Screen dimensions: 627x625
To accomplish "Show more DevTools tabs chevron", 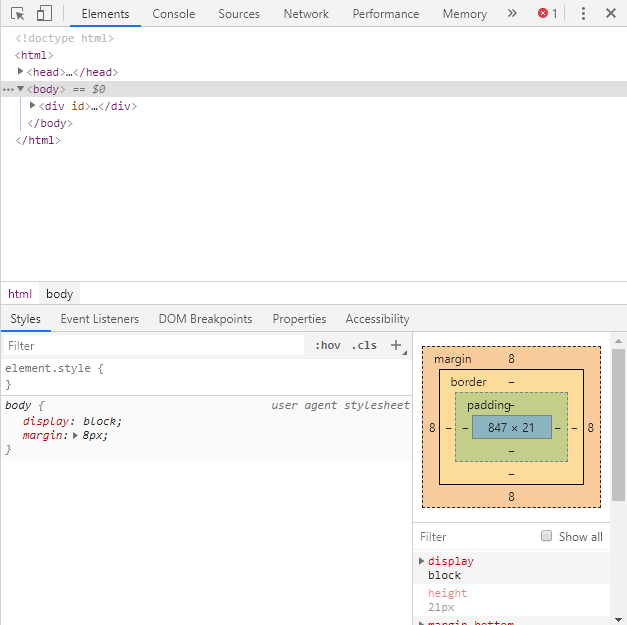I will coord(512,14).
